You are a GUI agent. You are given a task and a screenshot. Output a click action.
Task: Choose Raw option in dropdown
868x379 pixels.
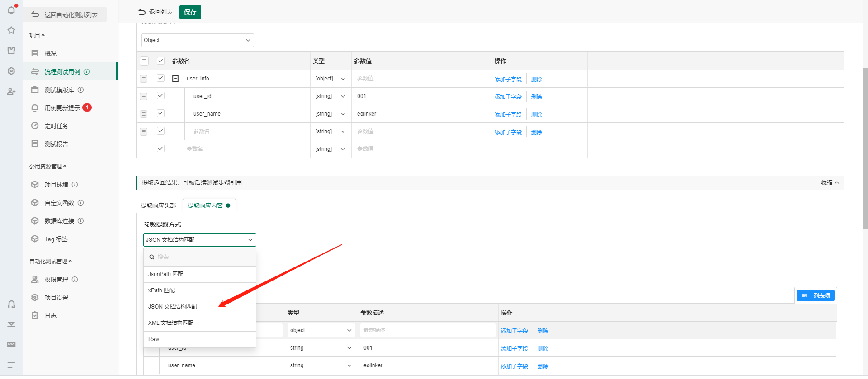point(200,339)
